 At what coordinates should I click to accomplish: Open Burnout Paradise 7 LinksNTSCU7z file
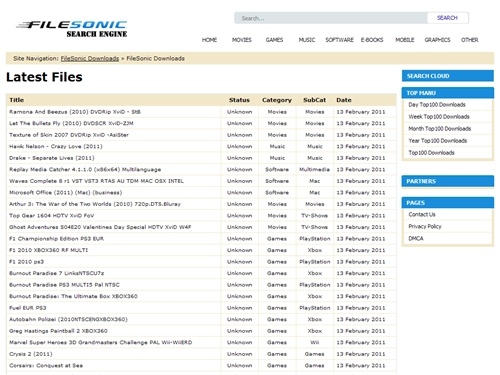tap(57, 273)
